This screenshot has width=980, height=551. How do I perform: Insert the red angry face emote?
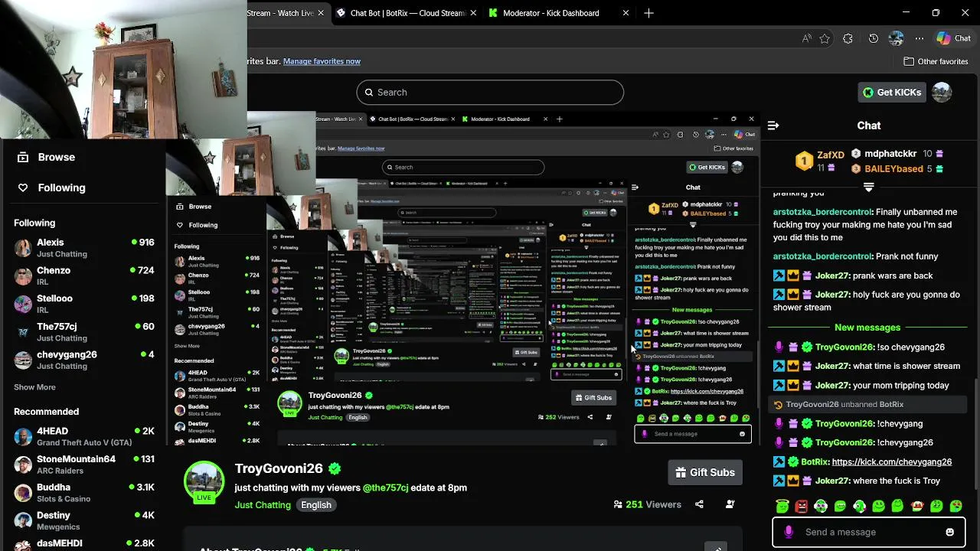tap(802, 506)
